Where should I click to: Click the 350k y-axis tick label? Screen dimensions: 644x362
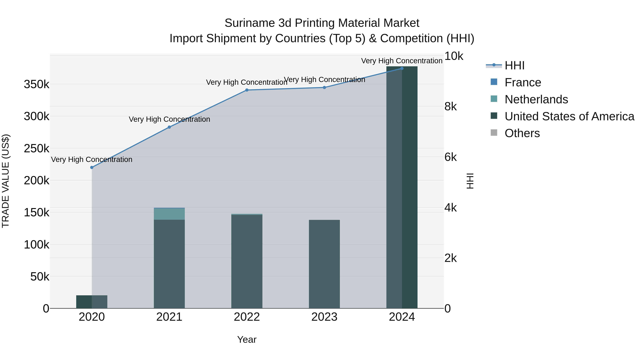click(x=36, y=84)
